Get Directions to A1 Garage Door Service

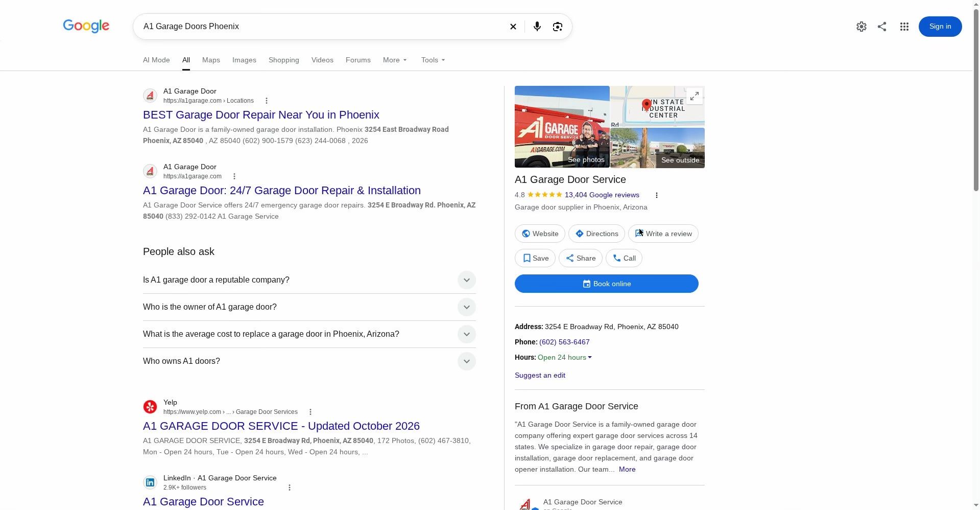(x=596, y=234)
